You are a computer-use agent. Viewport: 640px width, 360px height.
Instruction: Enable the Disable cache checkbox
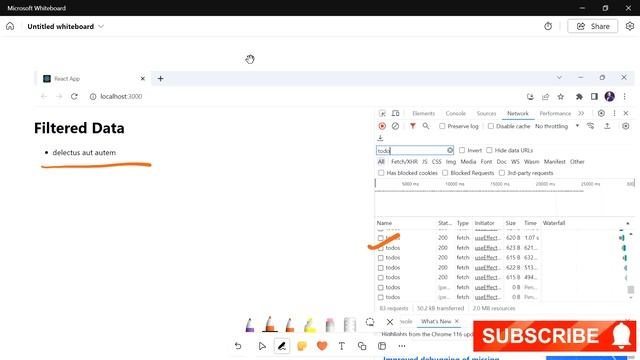(491, 126)
